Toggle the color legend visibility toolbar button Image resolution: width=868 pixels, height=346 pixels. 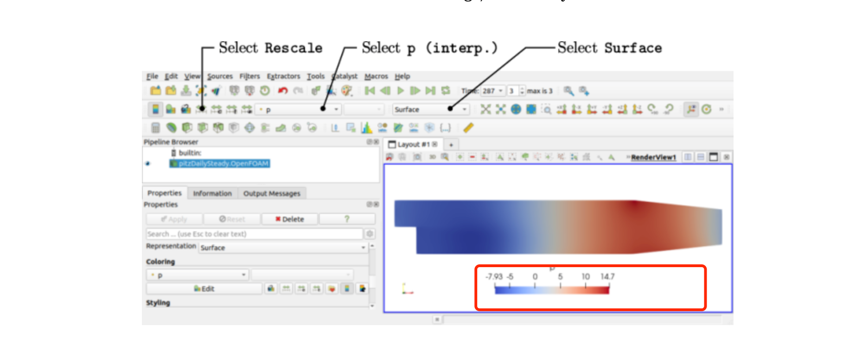click(156, 109)
